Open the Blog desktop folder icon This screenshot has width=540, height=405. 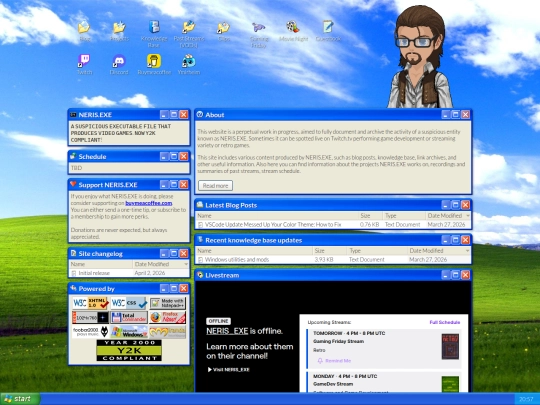(x=84, y=27)
